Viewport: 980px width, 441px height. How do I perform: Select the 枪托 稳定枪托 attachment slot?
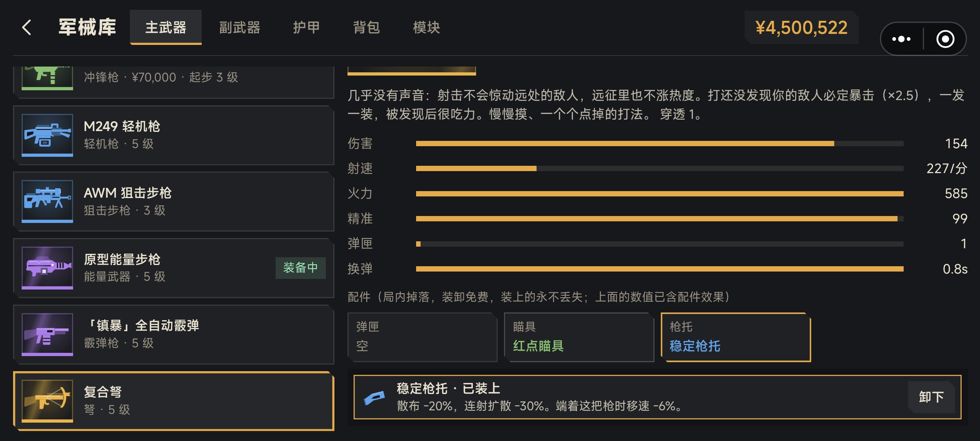(x=736, y=337)
